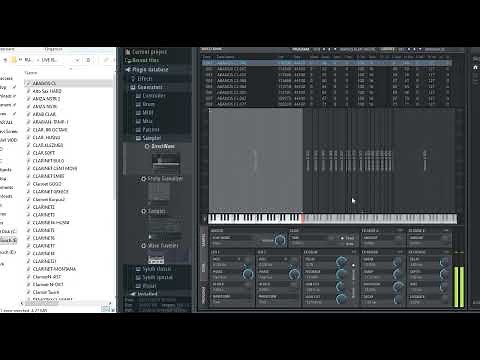Image resolution: width=480 pixels, height=360 pixels.
Task: Click the file icon next to ARABIAN-TRMP-1
Action: [x=28, y=122]
